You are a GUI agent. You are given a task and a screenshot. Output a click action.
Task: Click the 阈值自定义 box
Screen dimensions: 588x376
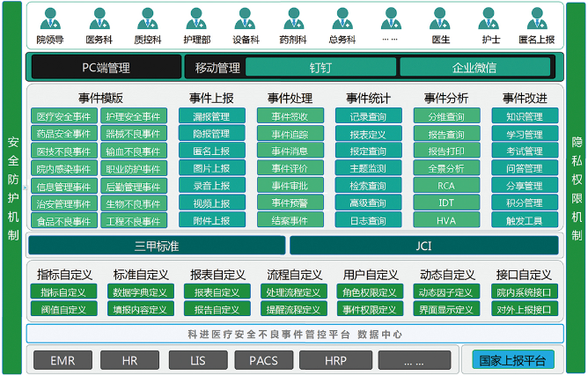click(63, 309)
